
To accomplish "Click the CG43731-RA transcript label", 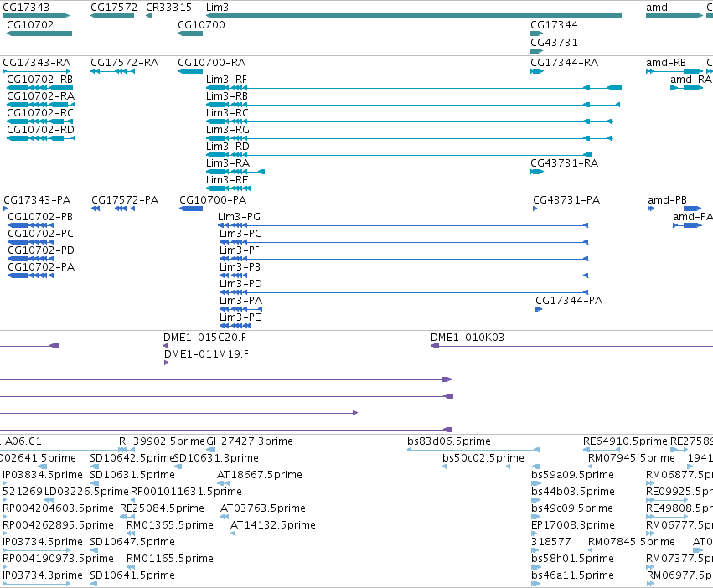I will (x=565, y=163).
